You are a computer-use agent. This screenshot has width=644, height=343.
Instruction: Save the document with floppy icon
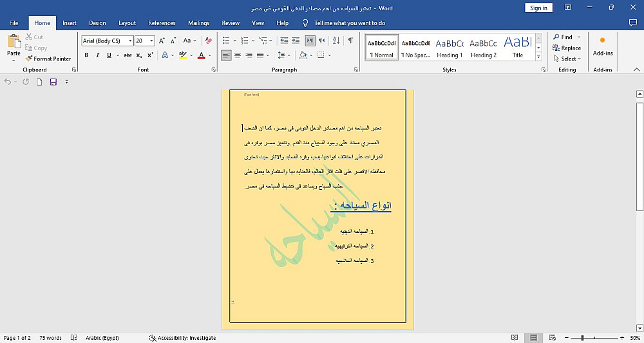point(53,82)
